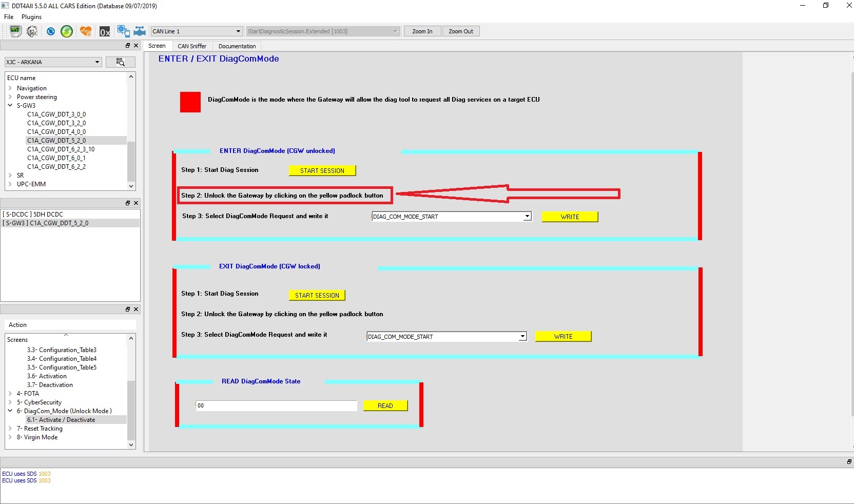854x504 pixels.
Task: Open the File menu
Action: [x=9, y=17]
